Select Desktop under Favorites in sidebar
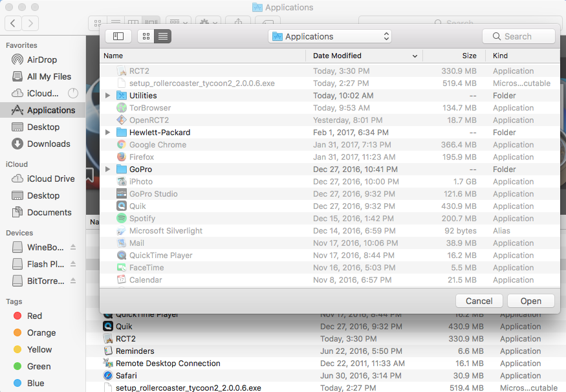The image size is (566, 392). click(43, 127)
